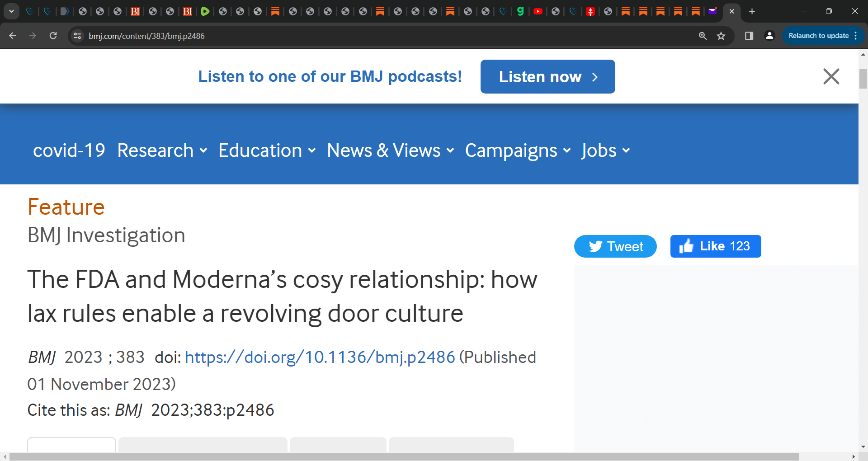Viewport: 868px width, 461px height.
Task: Click the horizontal scrollbar at page bottom
Action: click(404, 456)
